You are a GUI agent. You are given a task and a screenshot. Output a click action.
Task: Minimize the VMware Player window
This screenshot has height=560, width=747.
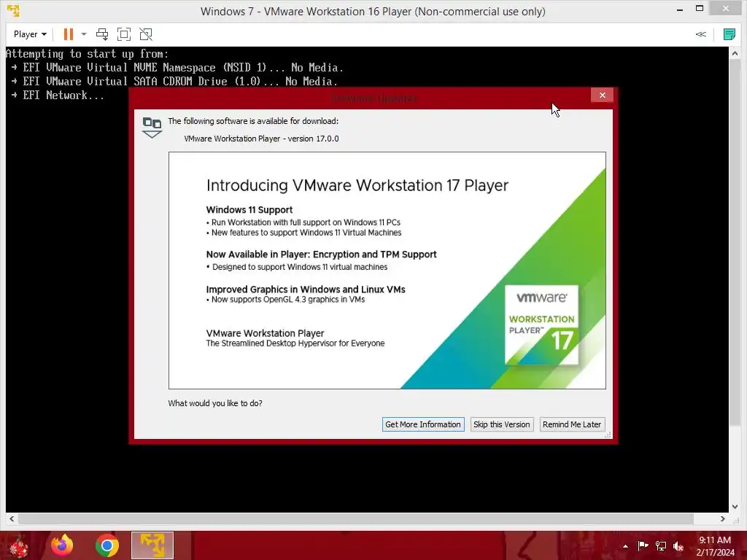[680, 9]
